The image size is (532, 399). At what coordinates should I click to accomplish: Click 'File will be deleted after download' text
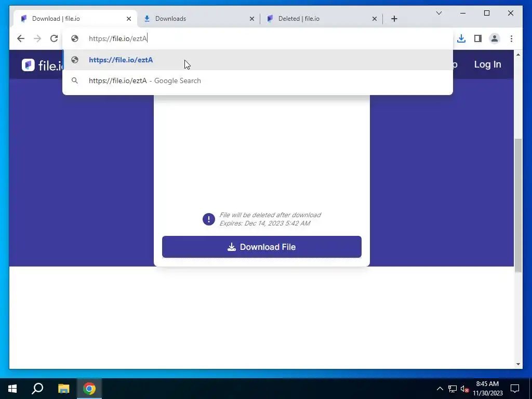[x=270, y=215]
